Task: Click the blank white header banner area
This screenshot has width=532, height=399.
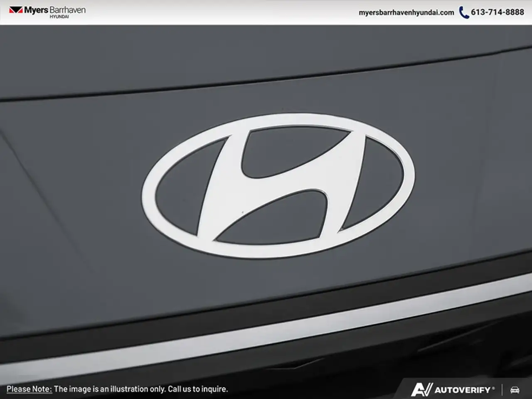Action: click(220, 12)
